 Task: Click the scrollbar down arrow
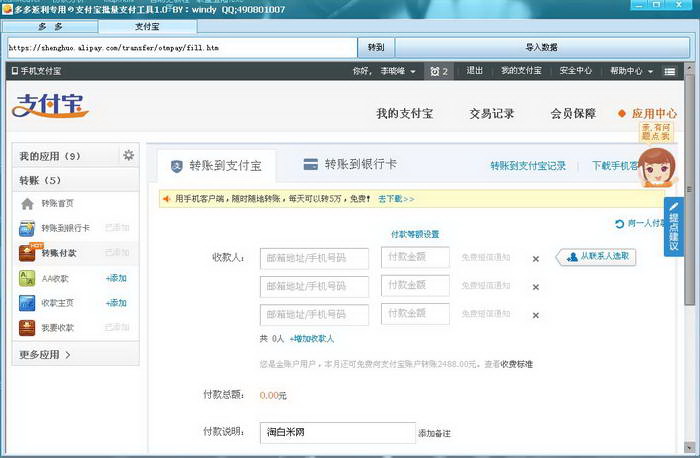pos(690,447)
